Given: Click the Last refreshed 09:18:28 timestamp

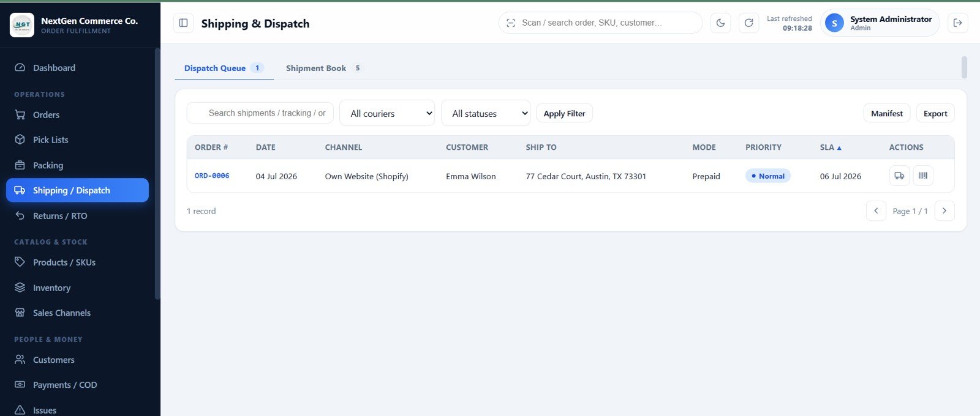Looking at the screenshot, I should 790,23.
